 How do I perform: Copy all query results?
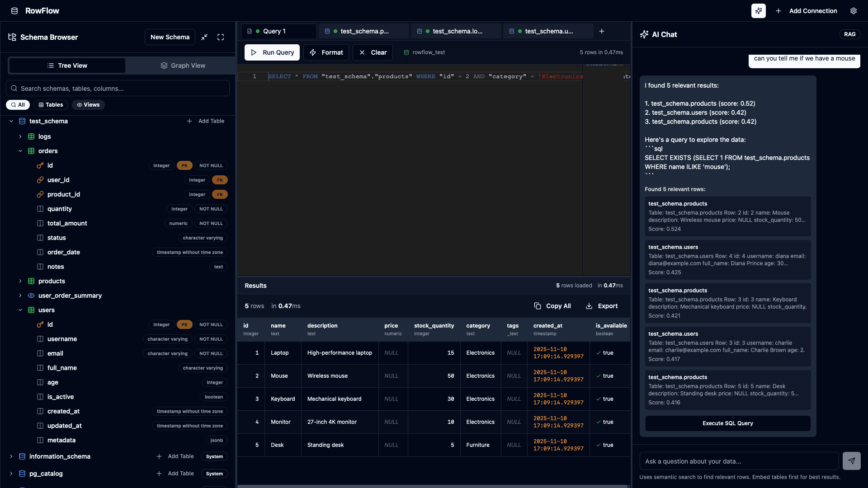[x=552, y=306]
